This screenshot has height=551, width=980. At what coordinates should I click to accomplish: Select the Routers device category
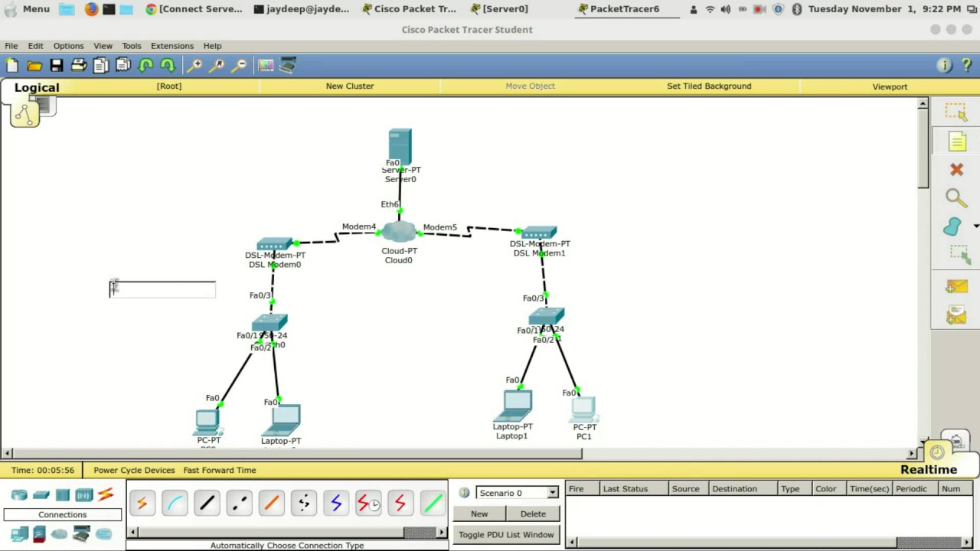[19, 494]
